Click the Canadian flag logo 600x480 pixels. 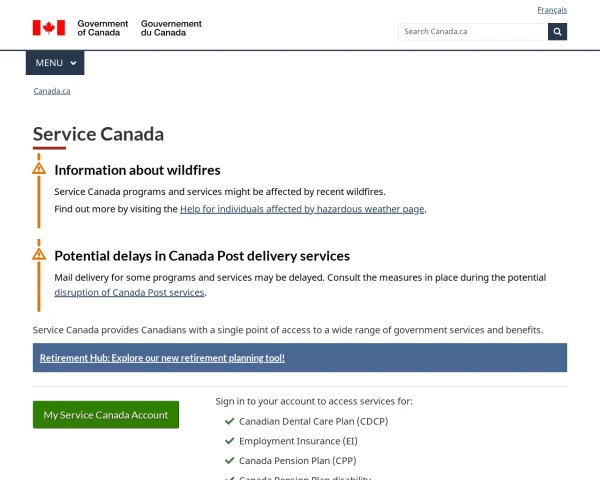click(48, 28)
